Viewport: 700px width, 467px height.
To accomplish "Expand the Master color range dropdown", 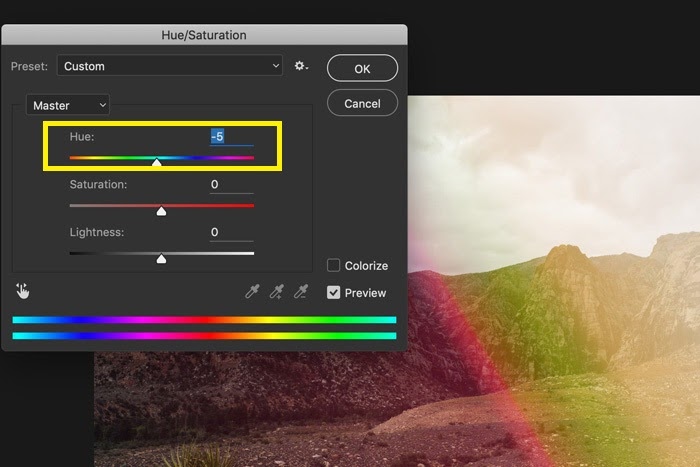I will tap(67, 104).
